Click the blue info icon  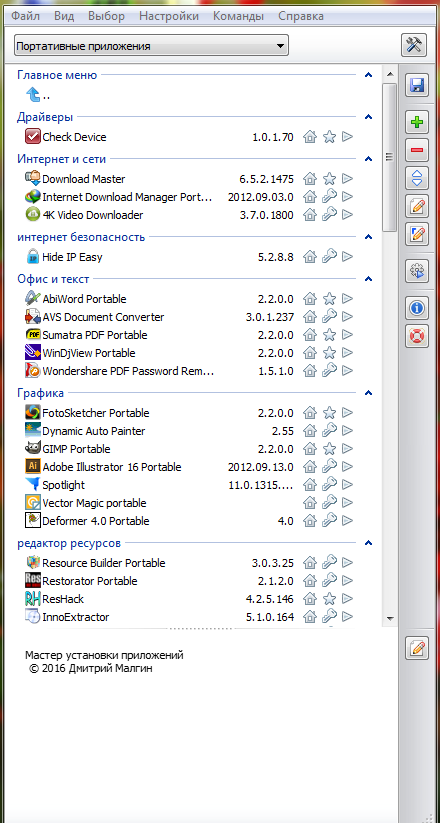point(417,308)
